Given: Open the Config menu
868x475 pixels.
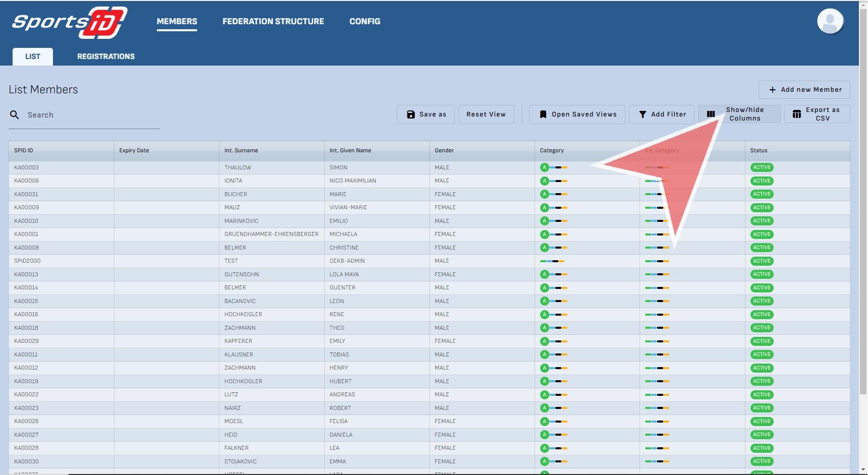Looking at the screenshot, I should pos(365,21).
